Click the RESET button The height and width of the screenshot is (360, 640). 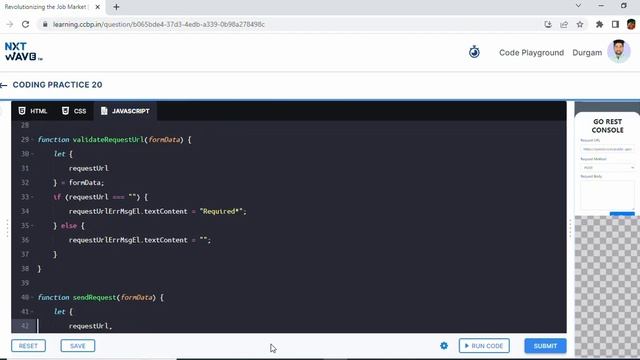28,346
